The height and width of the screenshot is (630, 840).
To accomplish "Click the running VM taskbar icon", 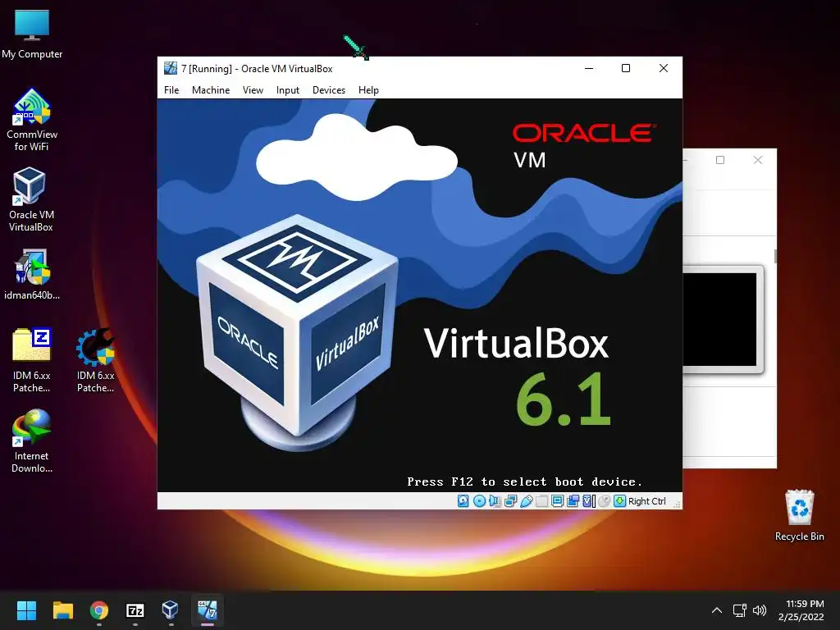I will point(208,610).
